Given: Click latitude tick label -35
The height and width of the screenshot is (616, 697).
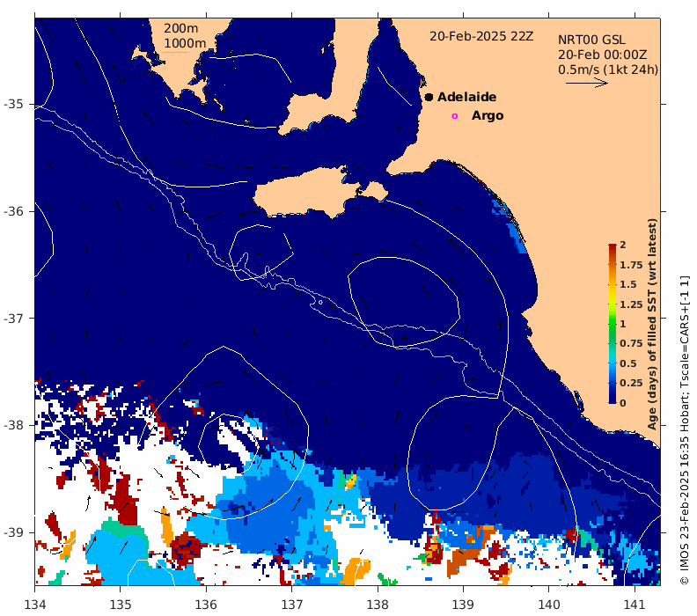Looking at the screenshot, I should coord(14,104).
